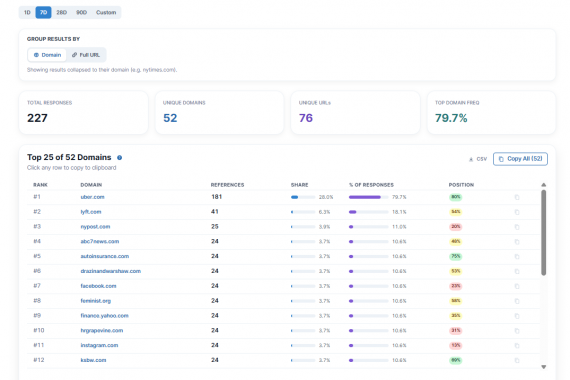Open the facebook.com domain link
The height and width of the screenshot is (380, 570).
pos(98,286)
